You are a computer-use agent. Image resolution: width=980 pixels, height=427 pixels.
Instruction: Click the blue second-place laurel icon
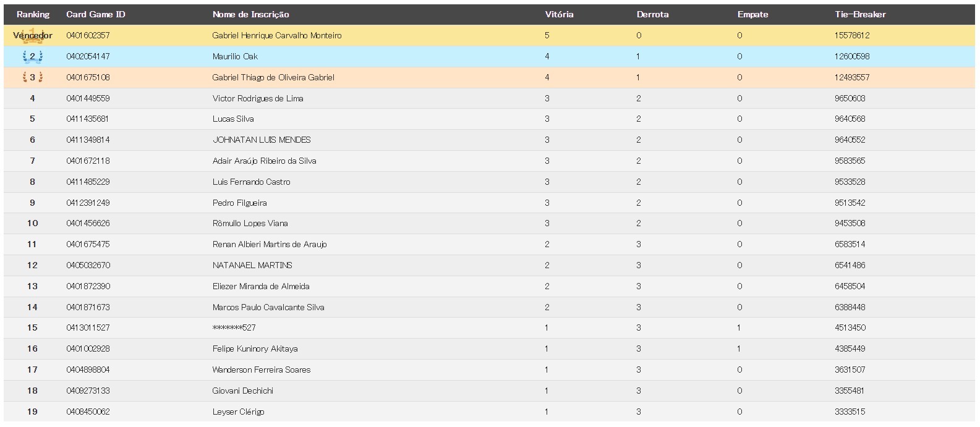pyautogui.click(x=32, y=57)
